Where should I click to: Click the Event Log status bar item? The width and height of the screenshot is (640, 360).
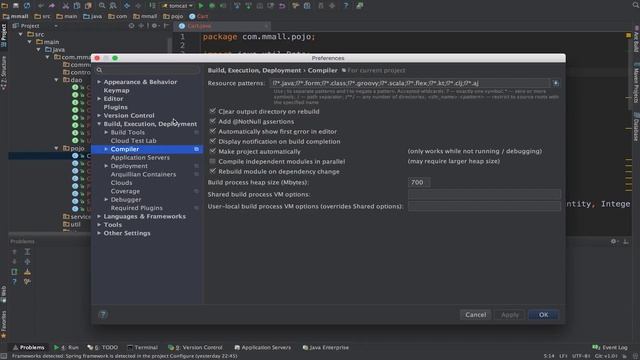click(610, 347)
